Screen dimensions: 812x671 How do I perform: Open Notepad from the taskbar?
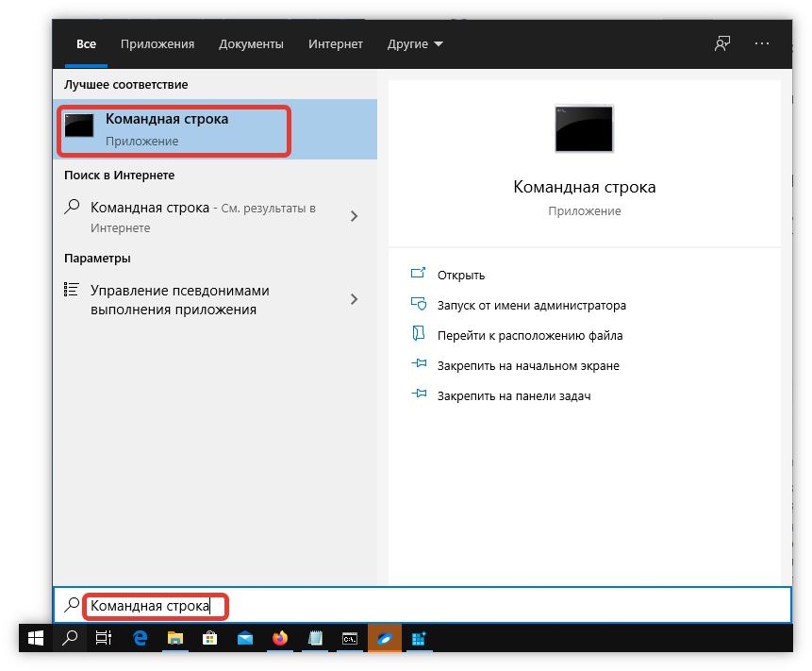(314, 638)
